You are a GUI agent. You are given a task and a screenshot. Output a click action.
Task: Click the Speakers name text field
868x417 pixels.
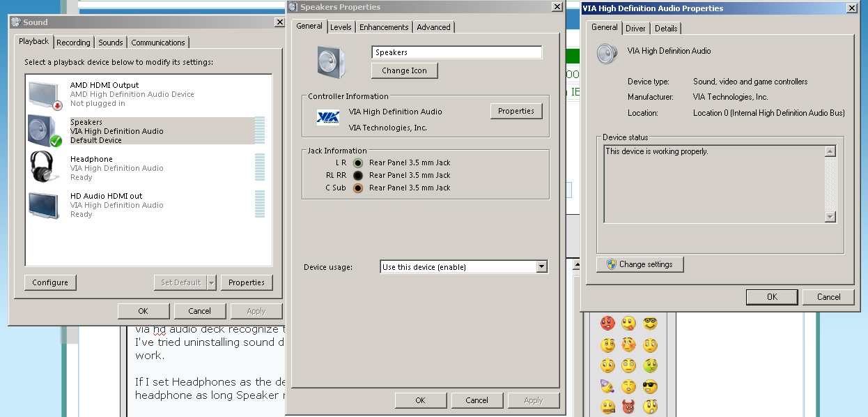(457, 52)
